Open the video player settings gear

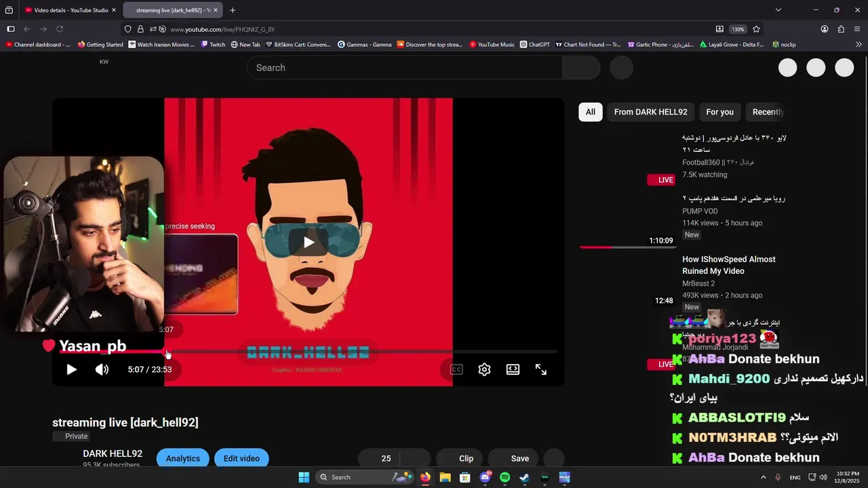(x=484, y=369)
